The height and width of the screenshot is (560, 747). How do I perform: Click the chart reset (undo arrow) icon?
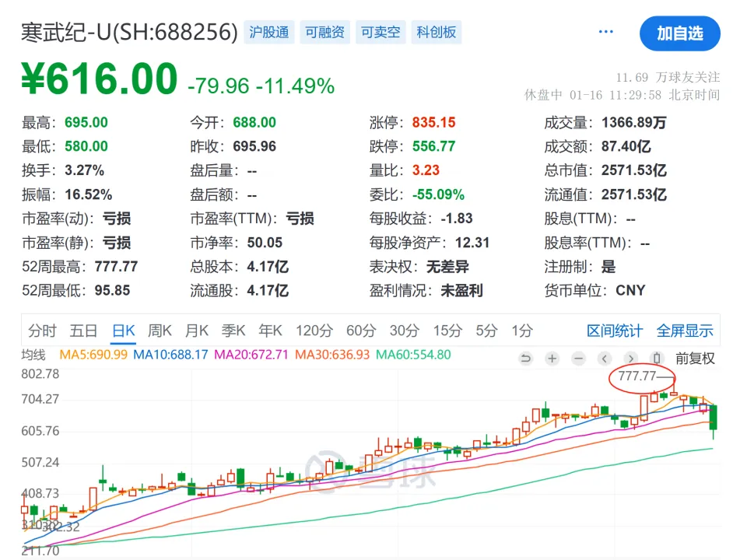click(526, 359)
